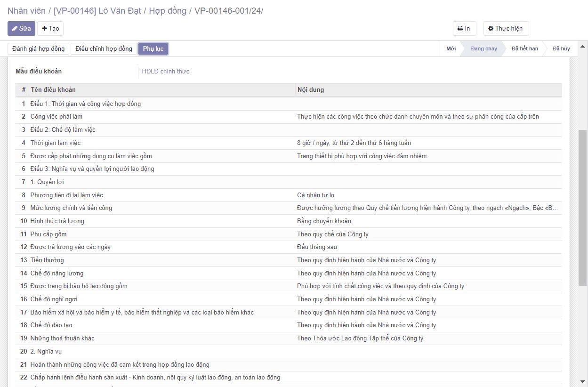Set status to Đã hủy
Image resolution: width=588 pixels, height=387 pixels.
pos(561,49)
